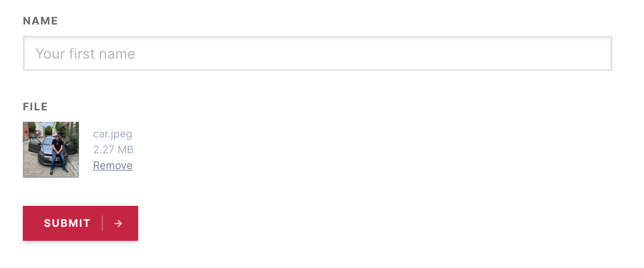Click the car.jpeg image thumbnail
The image size is (644, 268).
(51, 150)
